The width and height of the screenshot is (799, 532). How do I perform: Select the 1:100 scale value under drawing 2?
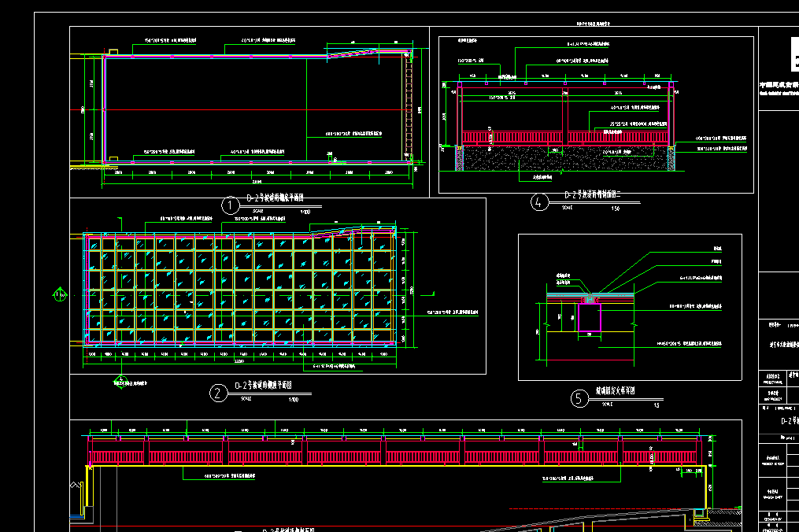tap(294, 400)
